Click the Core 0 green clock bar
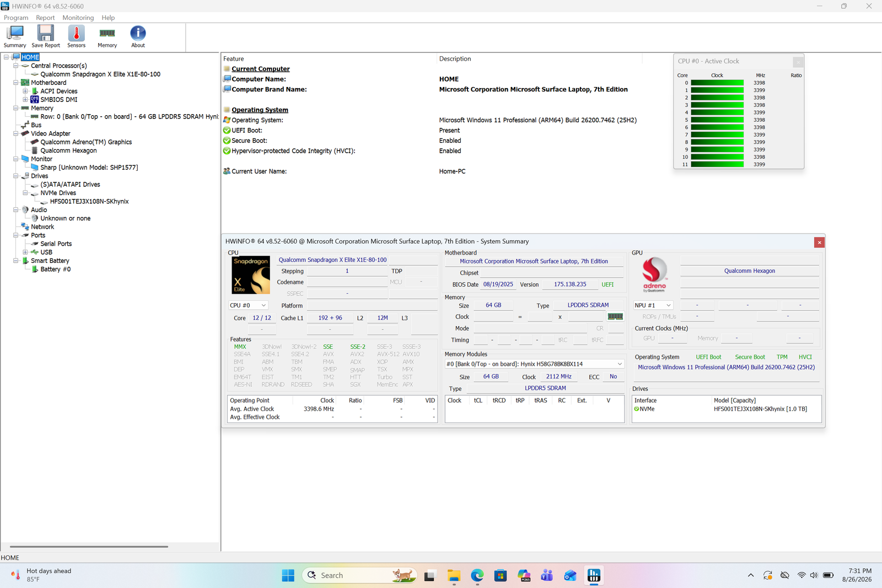 click(717, 83)
